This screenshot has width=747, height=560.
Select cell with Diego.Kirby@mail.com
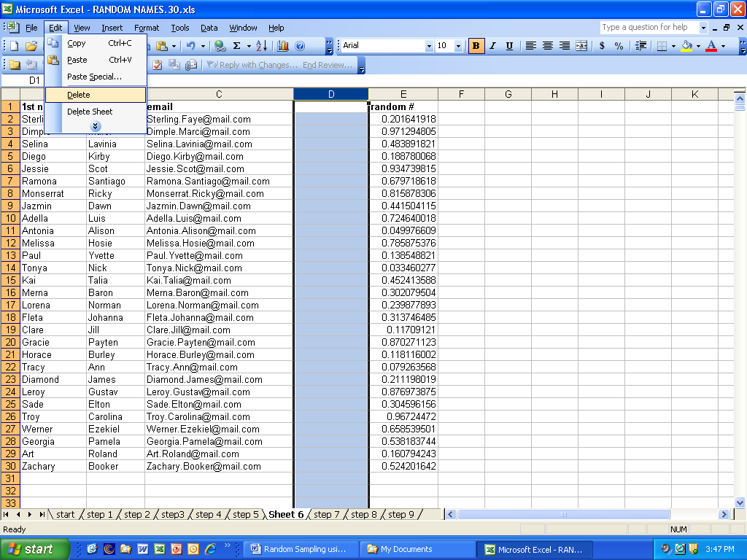[x=219, y=156]
